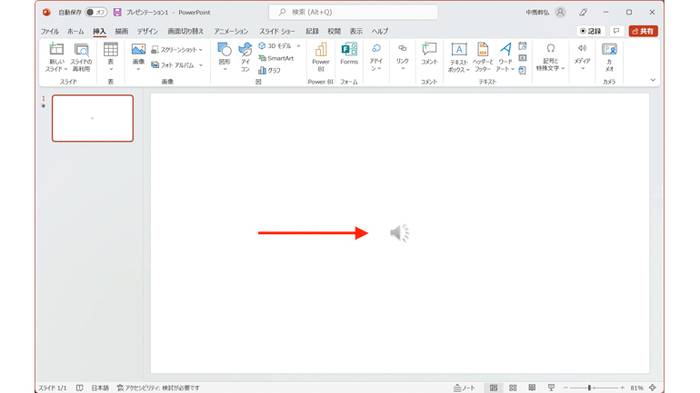Screen dimensions: 700x393
Task: Click the Link (リンク) icon
Action: coord(402,48)
